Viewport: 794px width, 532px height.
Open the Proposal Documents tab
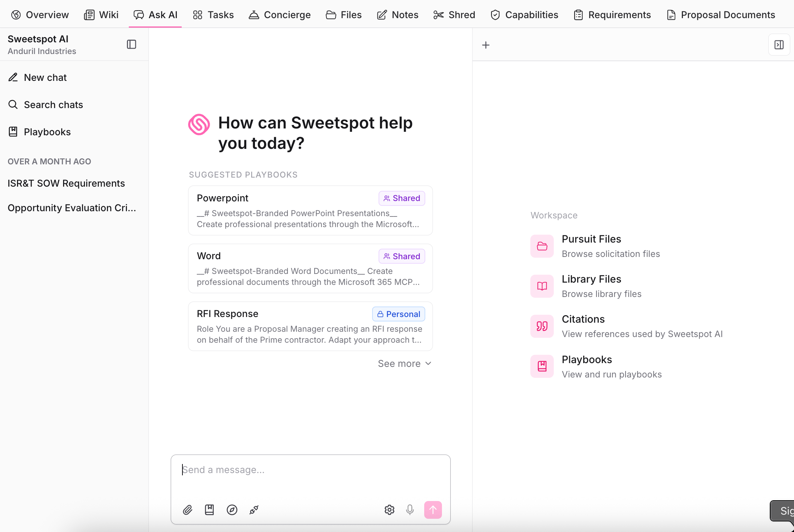coord(721,15)
